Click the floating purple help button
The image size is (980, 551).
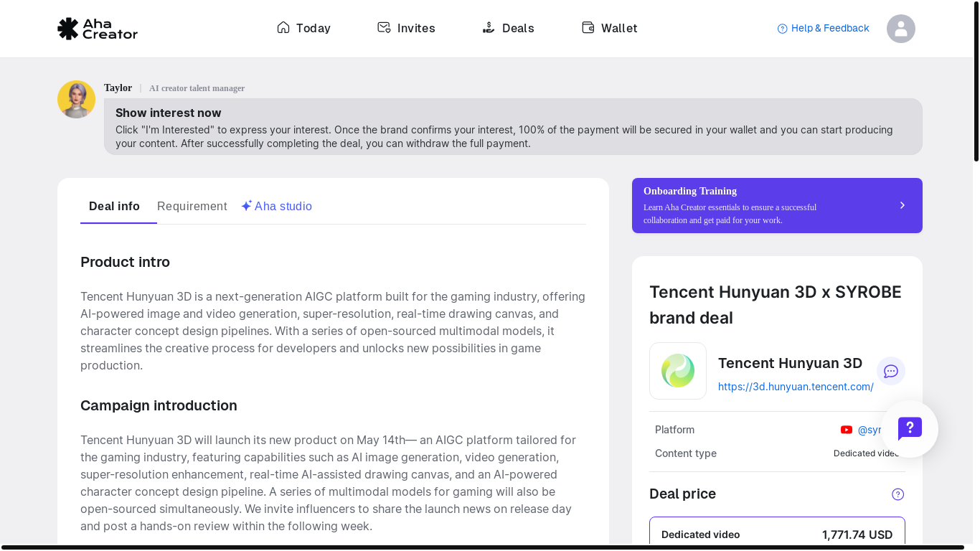910,429
